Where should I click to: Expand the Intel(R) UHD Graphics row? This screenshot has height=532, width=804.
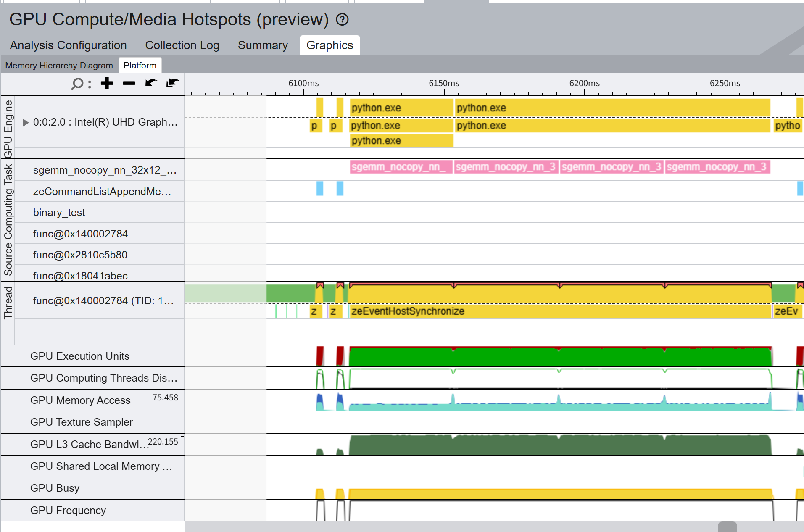pyautogui.click(x=25, y=122)
